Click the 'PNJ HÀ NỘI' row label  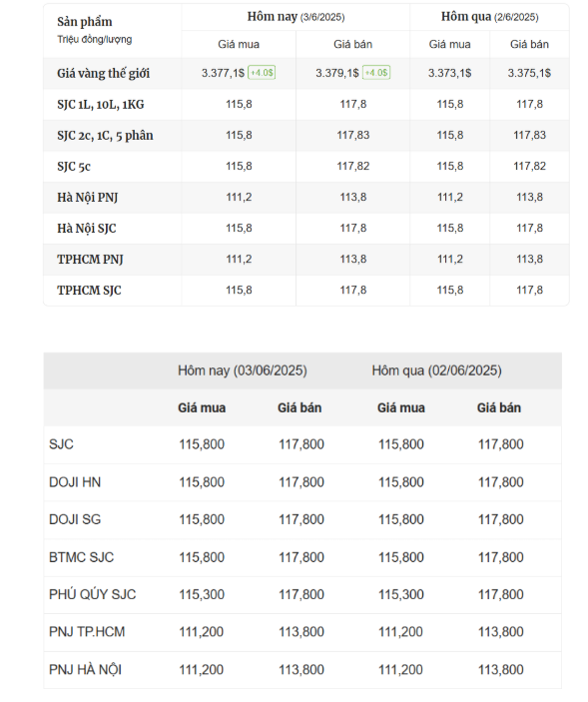85,670
